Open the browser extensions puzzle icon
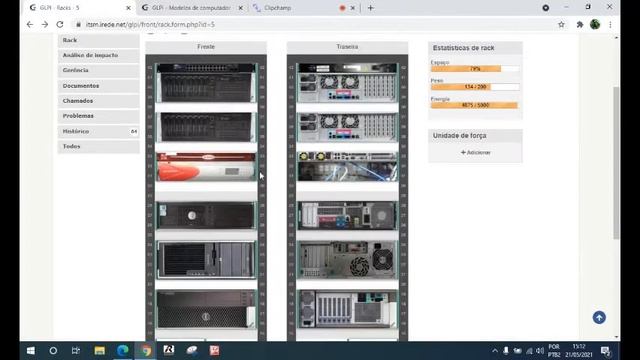640x360 pixels. pyautogui.click(x=580, y=24)
